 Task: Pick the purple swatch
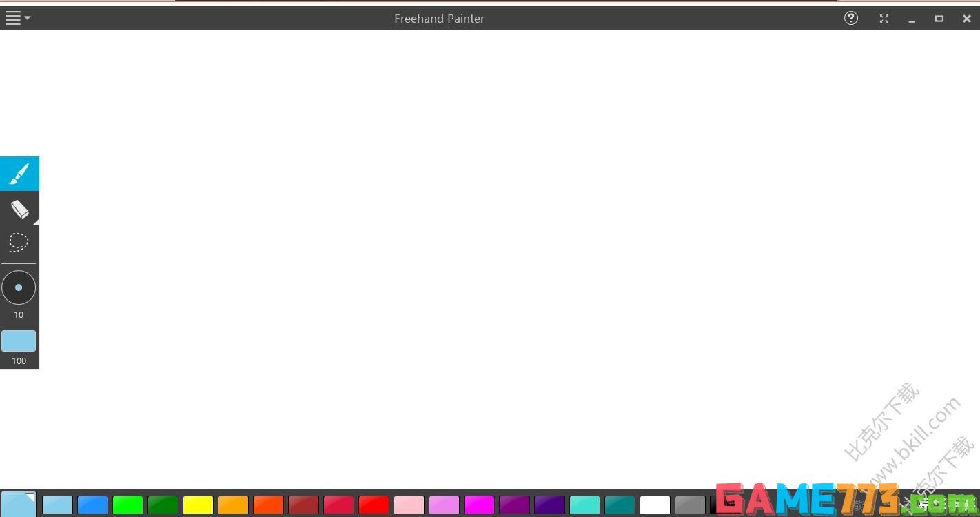[x=514, y=505]
